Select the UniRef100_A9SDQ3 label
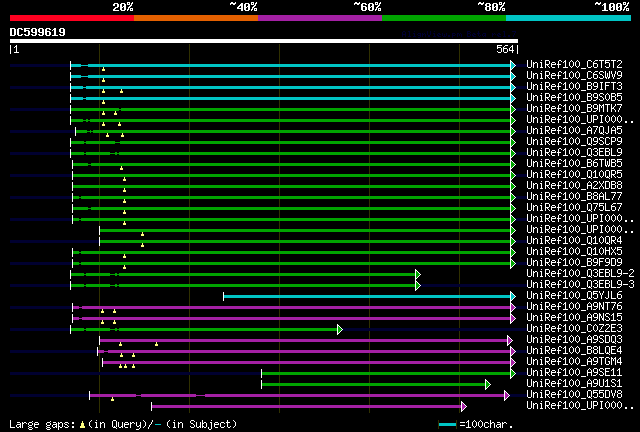This screenshot has width=640, height=432. pyautogui.click(x=574, y=340)
